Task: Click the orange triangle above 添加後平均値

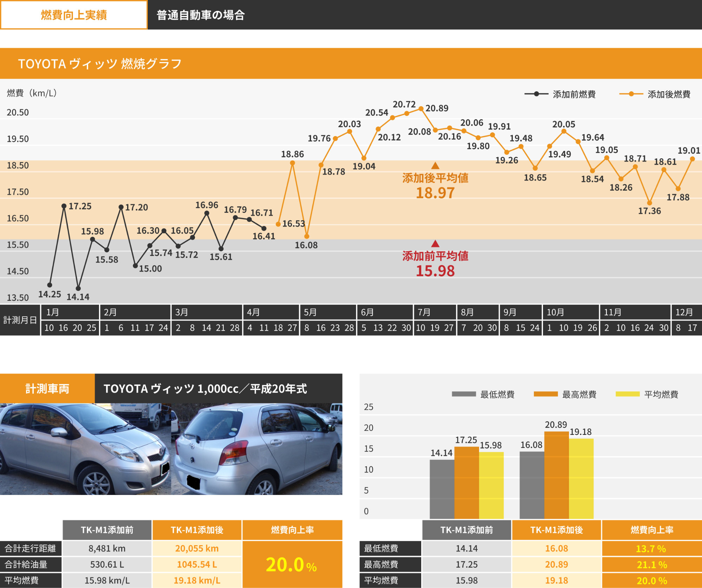Action: tap(435, 165)
